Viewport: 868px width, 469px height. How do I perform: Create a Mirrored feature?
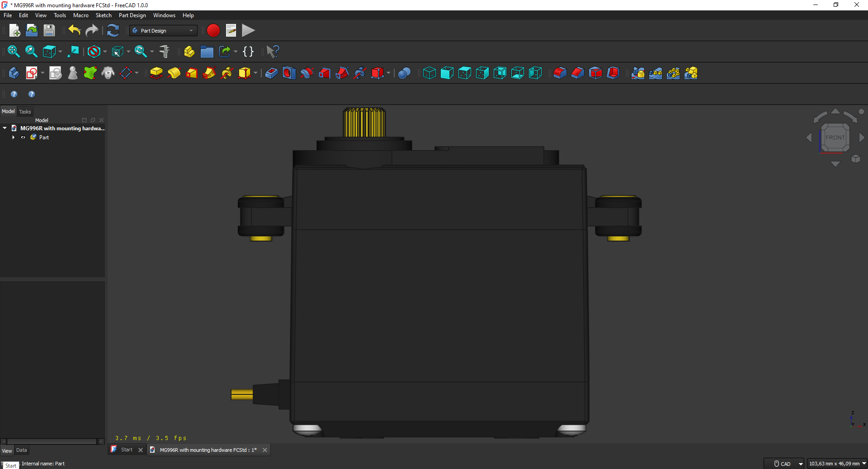[x=637, y=73]
